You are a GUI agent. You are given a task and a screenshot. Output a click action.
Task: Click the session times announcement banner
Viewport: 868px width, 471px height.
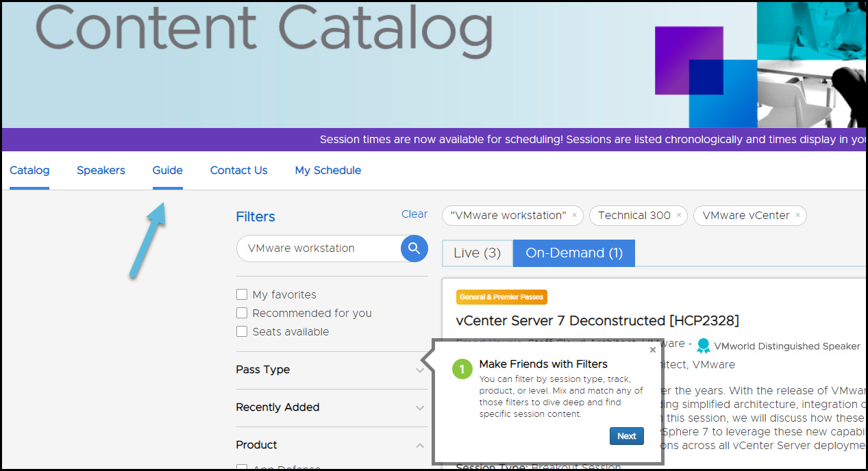tap(434, 140)
